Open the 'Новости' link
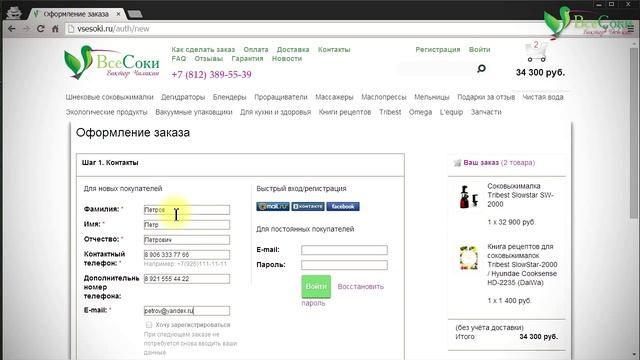This screenshot has width=640, height=360. pyautogui.click(x=287, y=58)
